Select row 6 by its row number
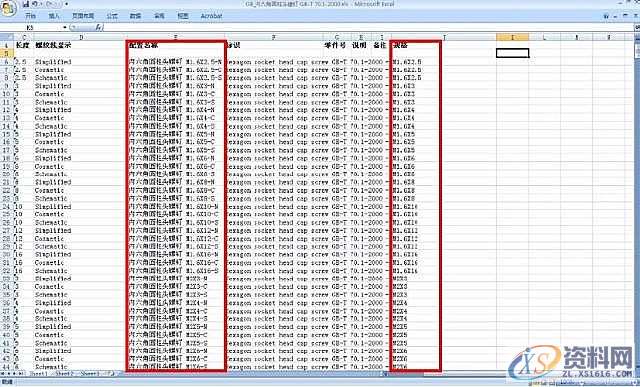Screen dimensions: 640x387 7,62
